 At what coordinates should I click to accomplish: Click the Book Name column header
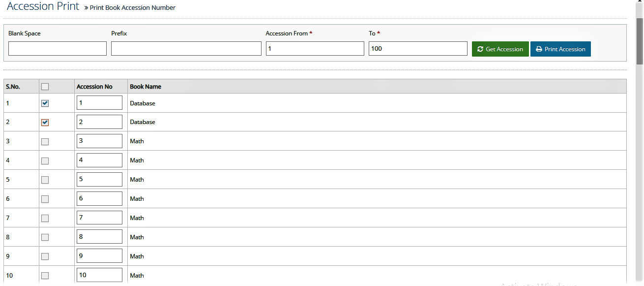(x=146, y=87)
